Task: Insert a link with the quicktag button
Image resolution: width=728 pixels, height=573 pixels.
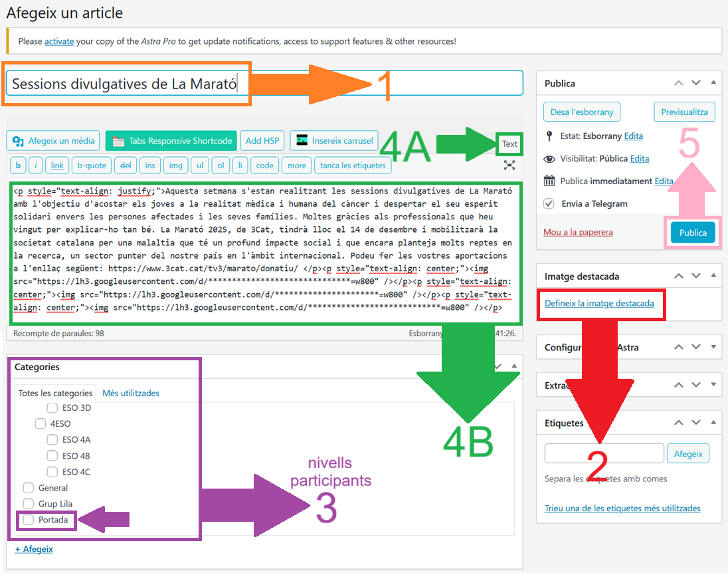Action: pos(57,166)
